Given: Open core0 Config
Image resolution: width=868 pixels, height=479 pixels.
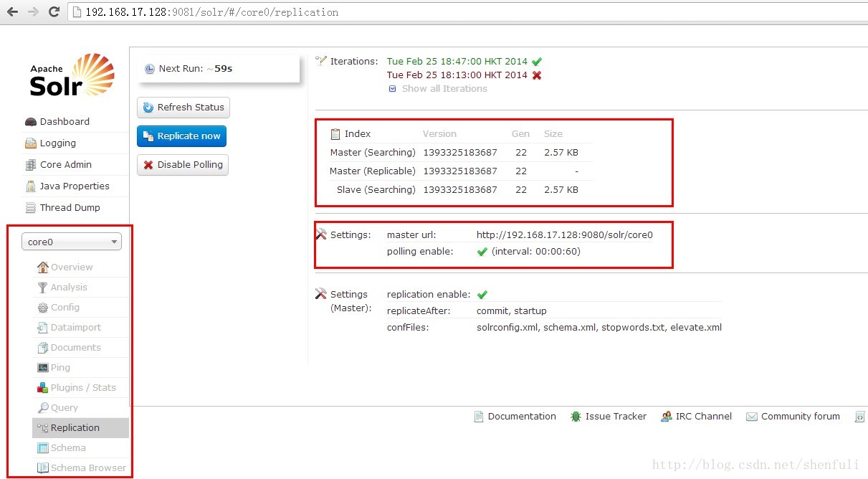Looking at the screenshot, I should click(x=65, y=308).
